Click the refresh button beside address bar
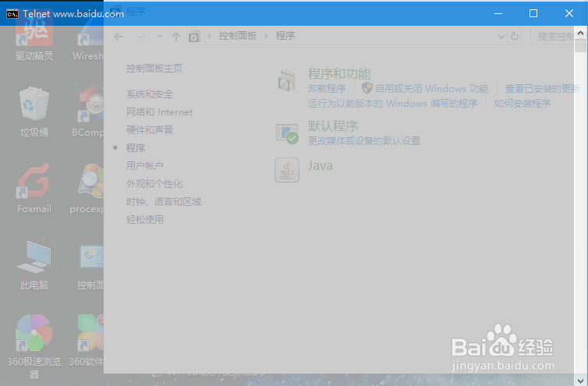Viewport: 588px width, 386px height. click(x=515, y=37)
